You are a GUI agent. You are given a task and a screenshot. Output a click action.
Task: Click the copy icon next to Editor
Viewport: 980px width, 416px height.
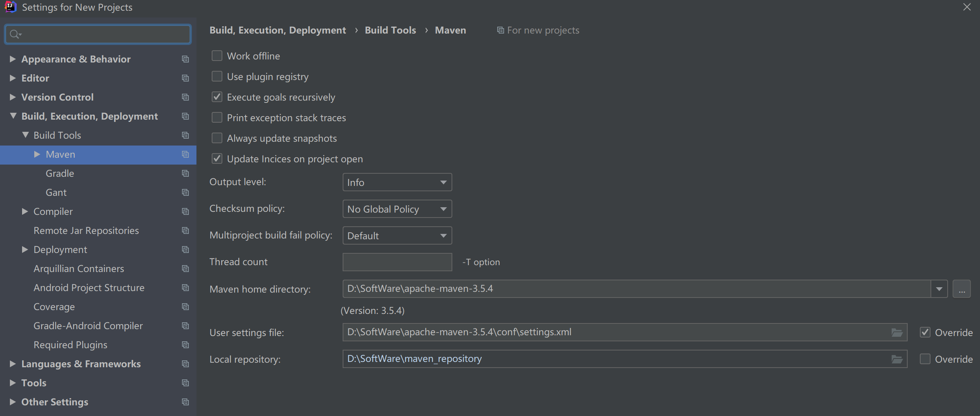[185, 78]
